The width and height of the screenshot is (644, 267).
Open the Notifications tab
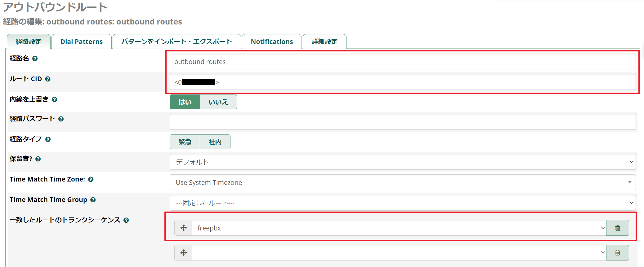coord(272,42)
